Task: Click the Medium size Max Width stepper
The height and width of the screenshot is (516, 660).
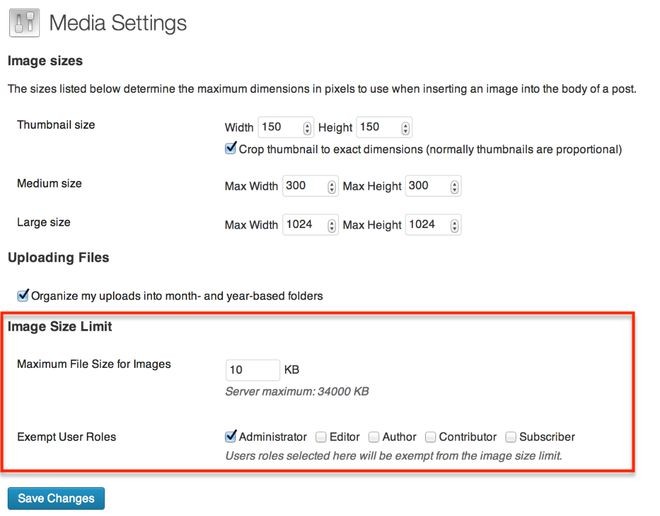Action: pyautogui.click(x=332, y=186)
